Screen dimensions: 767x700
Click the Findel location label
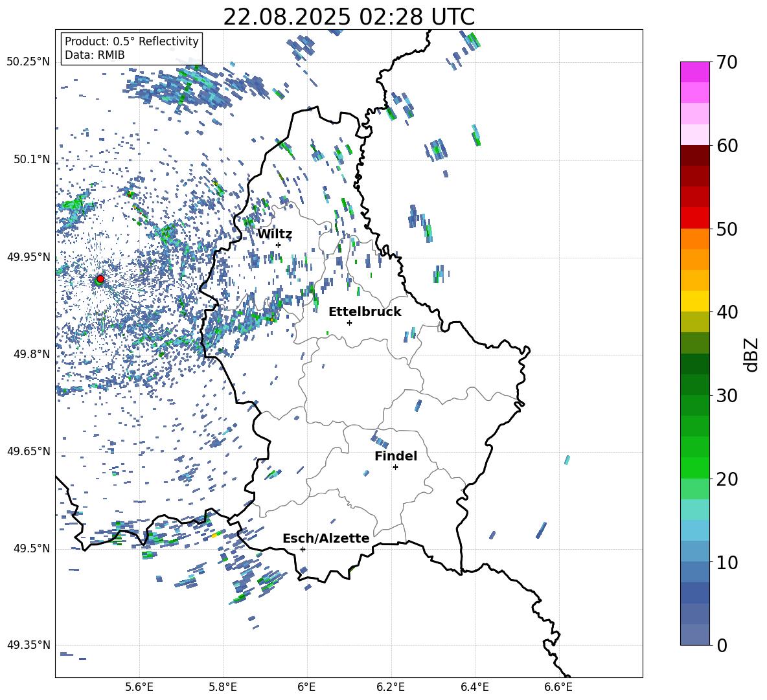pos(396,456)
